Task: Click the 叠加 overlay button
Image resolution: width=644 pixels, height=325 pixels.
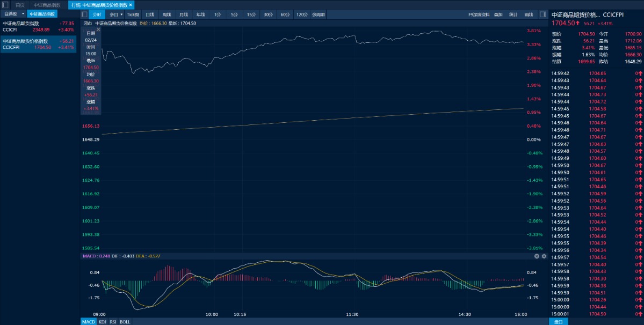Action: [498, 14]
